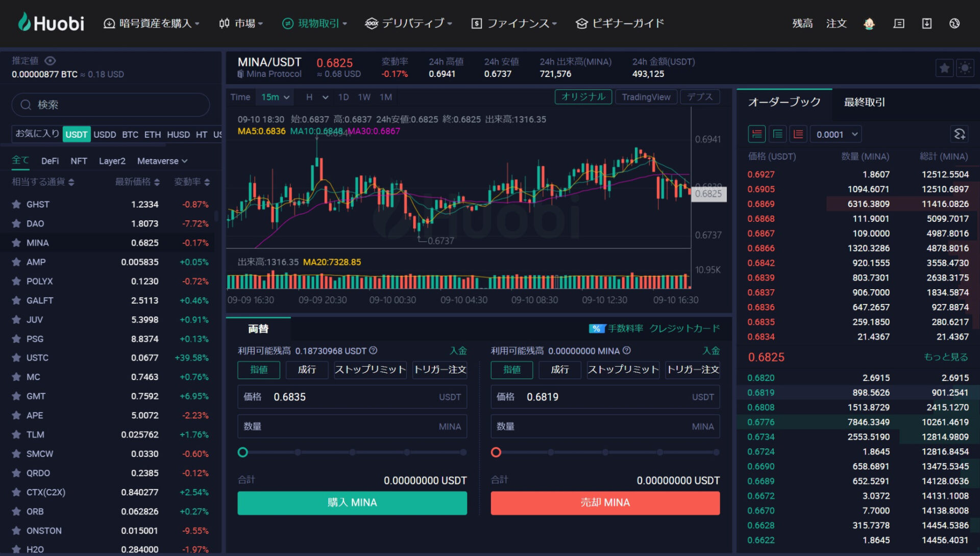Click the buy amount slider handle
This screenshot has height=556, width=980.
pos(243,452)
